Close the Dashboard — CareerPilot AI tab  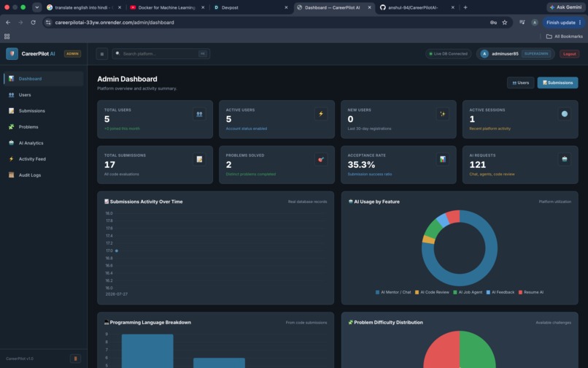point(369,7)
